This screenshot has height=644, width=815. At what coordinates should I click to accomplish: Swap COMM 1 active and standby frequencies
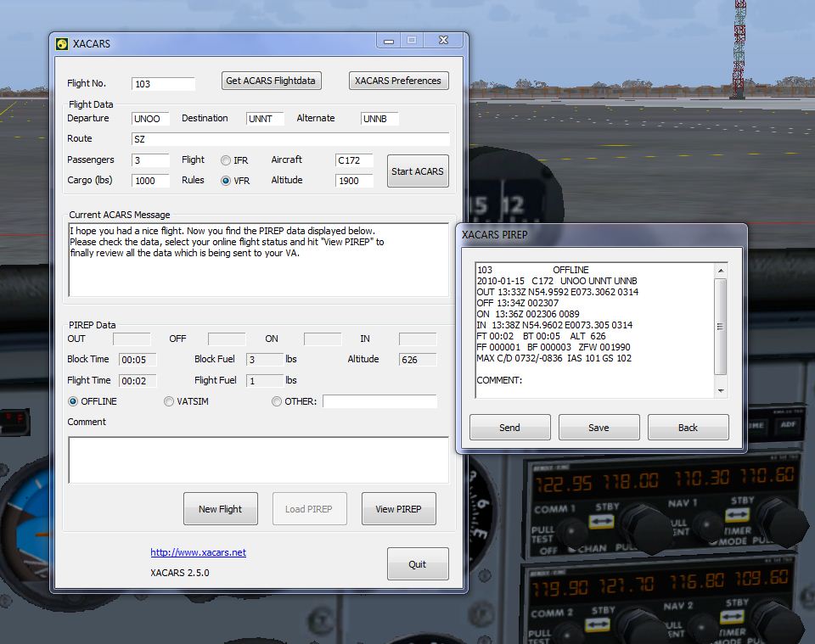pos(601,521)
